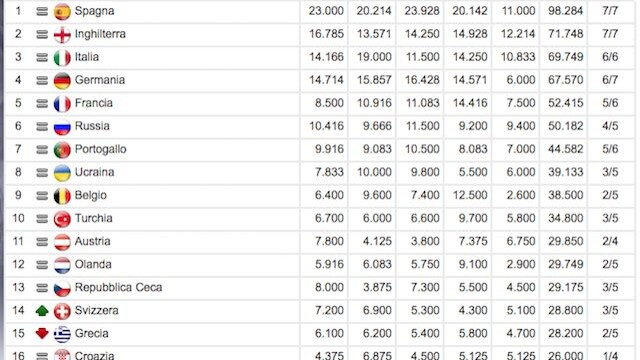Viewport: 640px width, 360px height.
Task: Click the Germany flag icon
Action: [62, 81]
